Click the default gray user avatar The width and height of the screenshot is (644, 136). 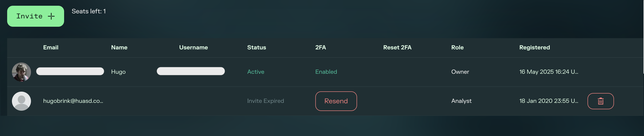[21, 101]
